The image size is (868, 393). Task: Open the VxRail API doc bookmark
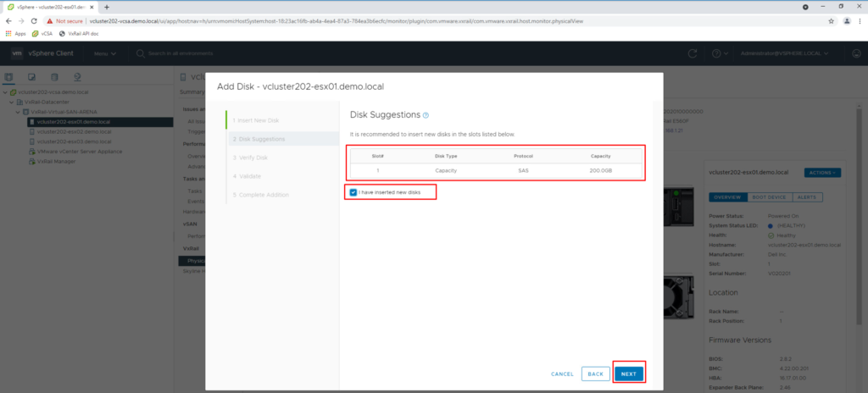point(79,33)
